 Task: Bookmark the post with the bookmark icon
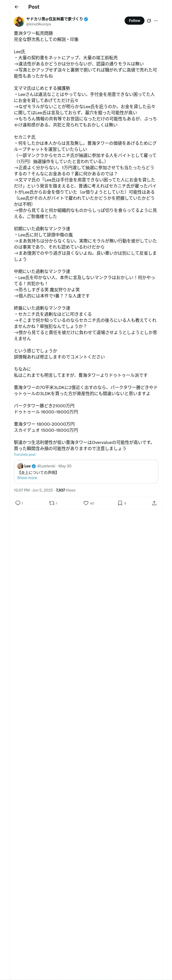click(x=120, y=503)
